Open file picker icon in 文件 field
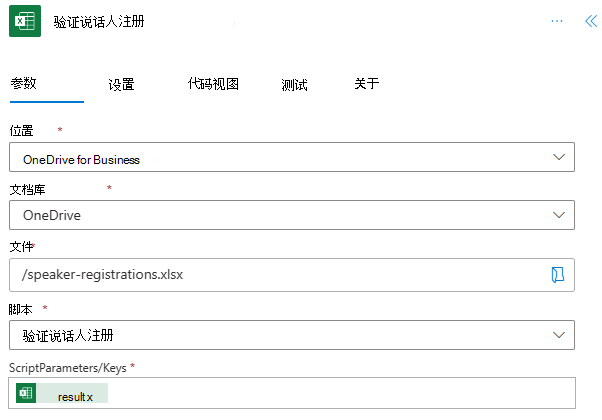This screenshot has height=420, width=602. pos(557,275)
